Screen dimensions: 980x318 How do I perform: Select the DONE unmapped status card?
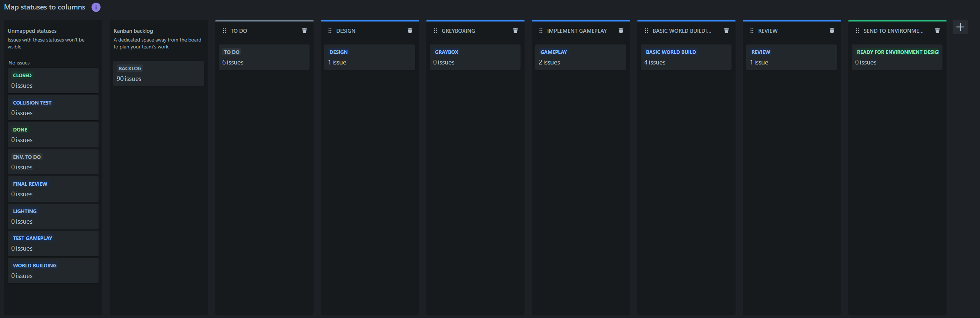tap(53, 135)
